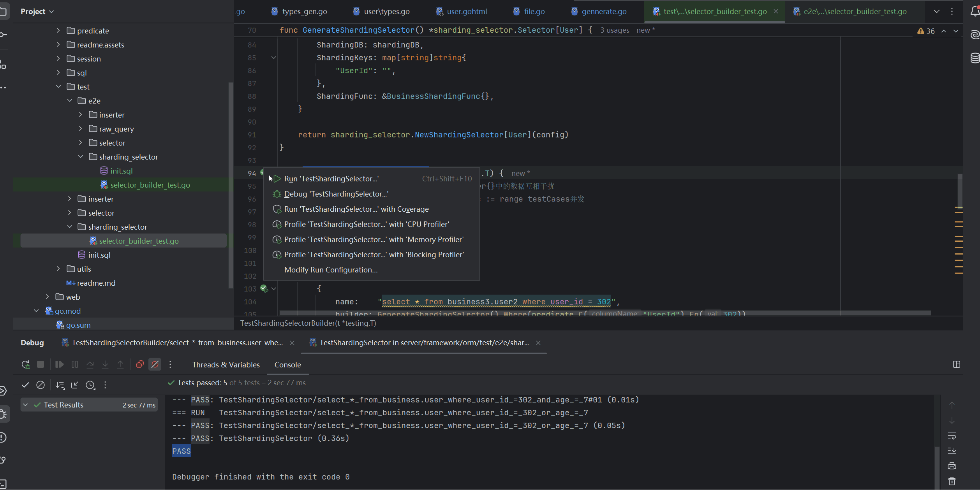This screenshot has width=980, height=490.
Task: Click the Step Into icon
Action: click(x=105, y=364)
